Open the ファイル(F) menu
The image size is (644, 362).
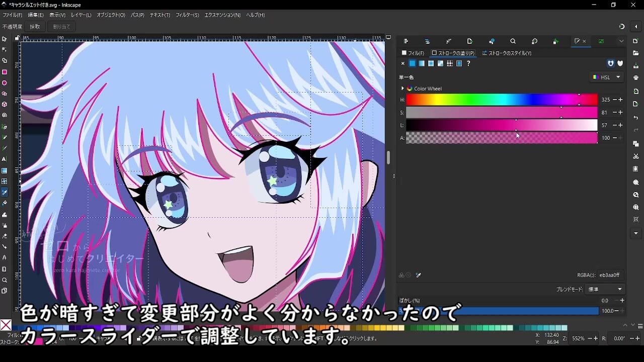coord(13,15)
